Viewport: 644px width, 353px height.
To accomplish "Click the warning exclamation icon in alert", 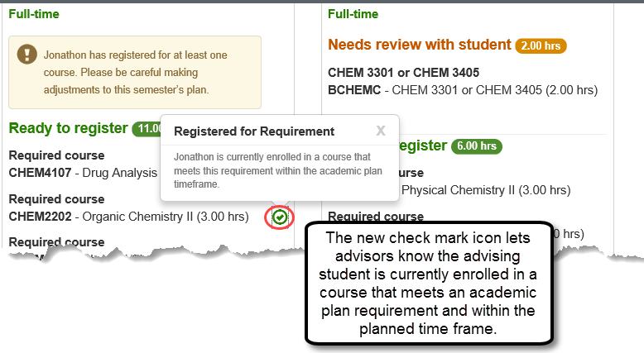I will click(29, 56).
